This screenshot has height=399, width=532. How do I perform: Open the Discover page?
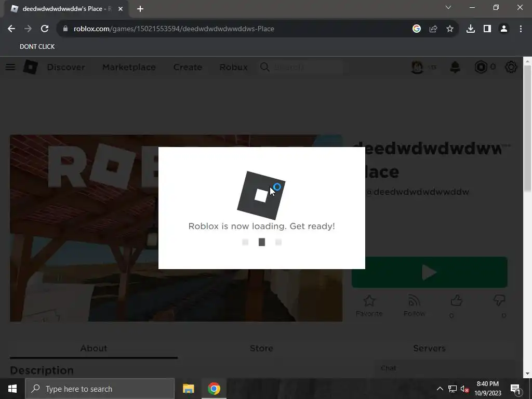(x=66, y=67)
